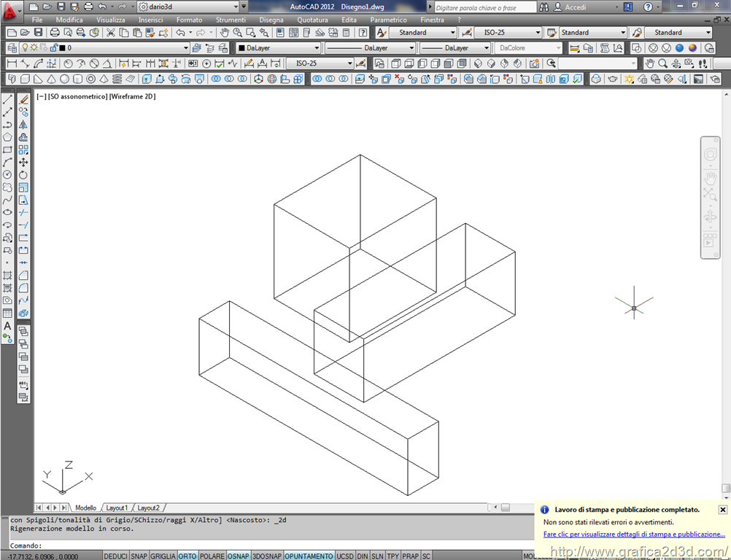The image size is (731, 560).
Task: Click the print details link in notification
Action: [634, 534]
